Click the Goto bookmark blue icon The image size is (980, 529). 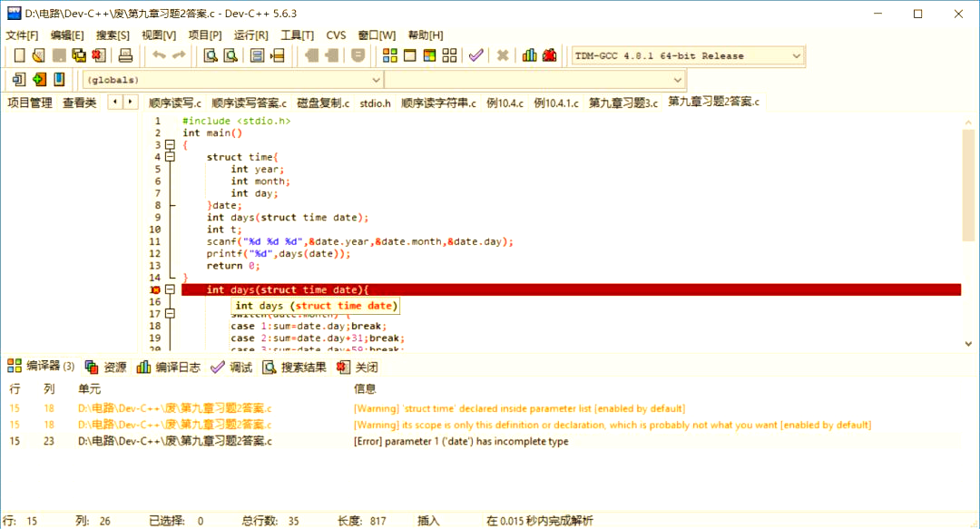click(x=59, y=80)
